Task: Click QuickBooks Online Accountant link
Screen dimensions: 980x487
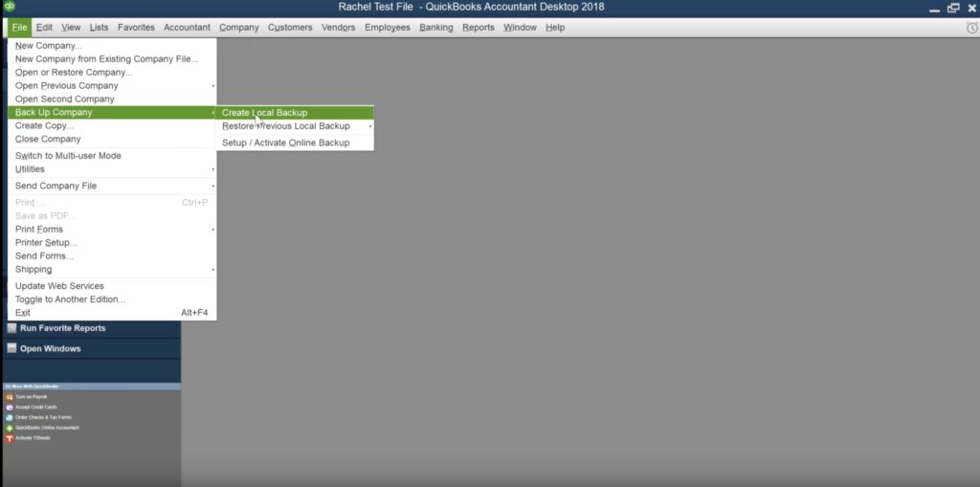Action: (x=47, y=429)
